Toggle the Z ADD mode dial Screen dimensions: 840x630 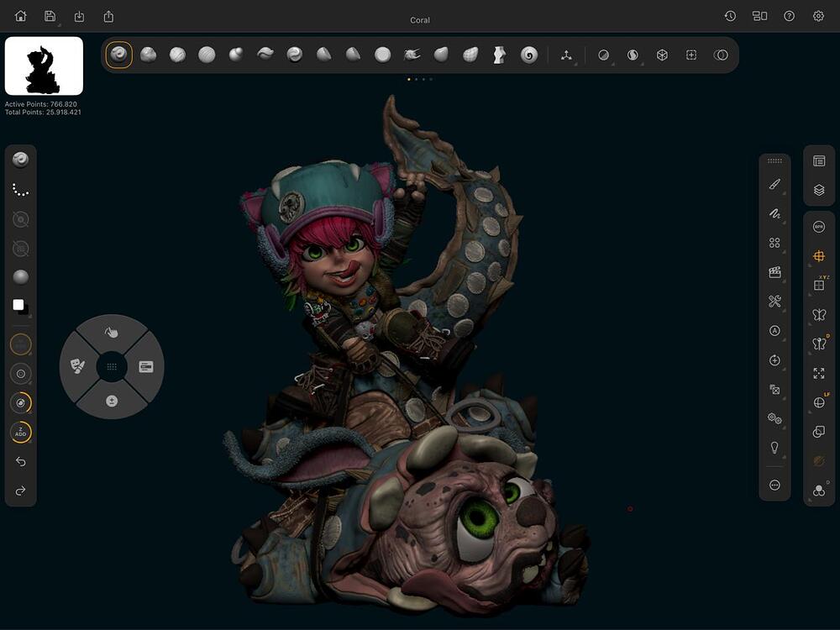tap(21, 433)
